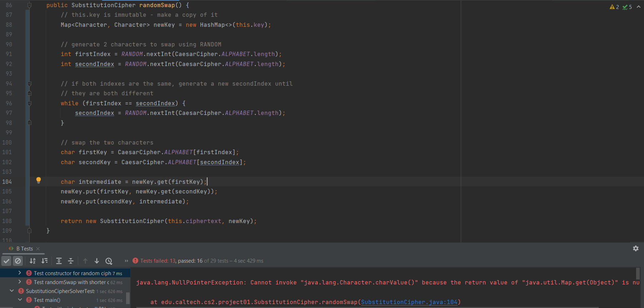Viewport: 644px width, 308px height.
Task: Click the yellow warnings indicator showing 2
Action: (x=614, y=7)
